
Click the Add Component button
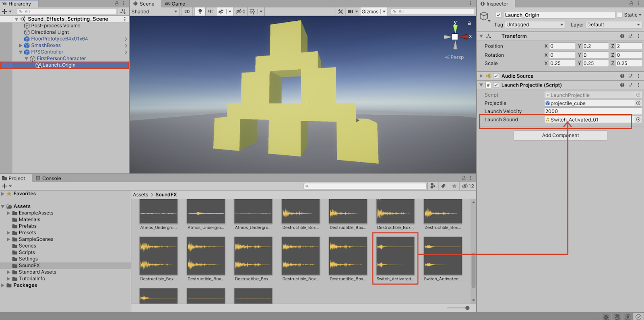click(560, 135)
